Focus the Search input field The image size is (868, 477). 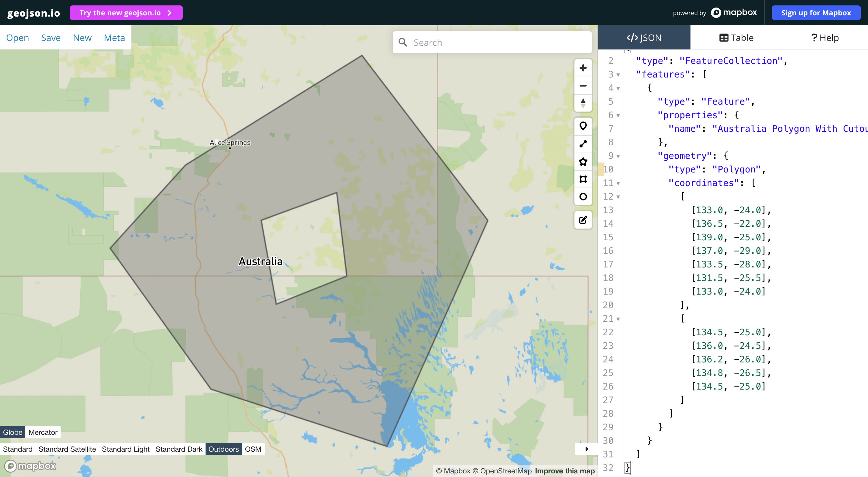pos(492,43)
